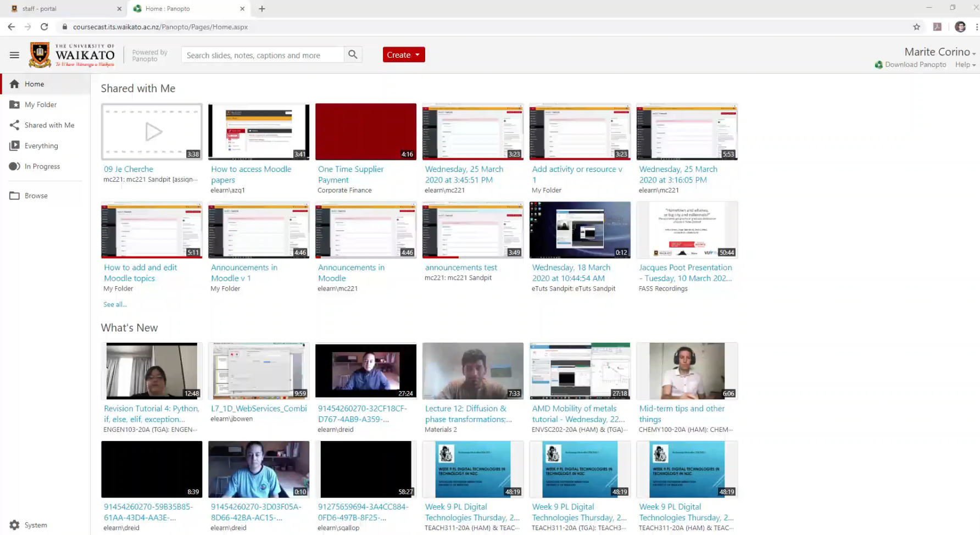Image resolution: width=980 pixels, height=535 pixels.
Task: Open How to add and edit Moodle topics
Action: pyautogui.click(x=141, y=272)
